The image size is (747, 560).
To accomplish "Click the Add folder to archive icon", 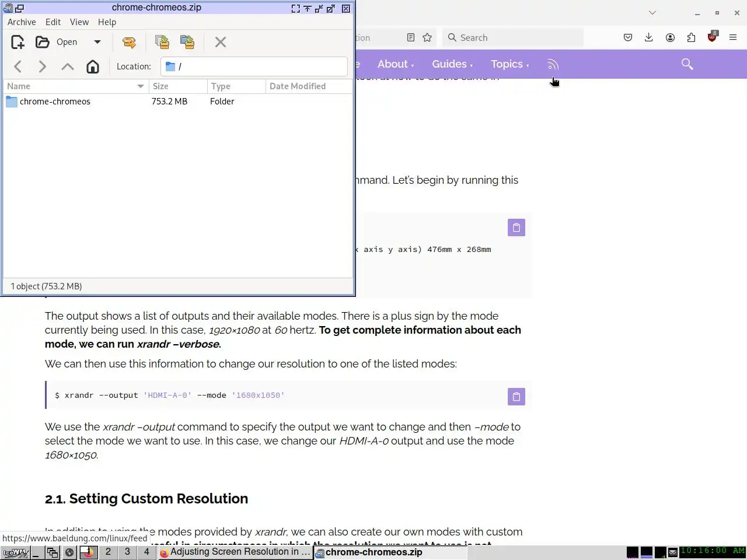I will coord(187,42).
